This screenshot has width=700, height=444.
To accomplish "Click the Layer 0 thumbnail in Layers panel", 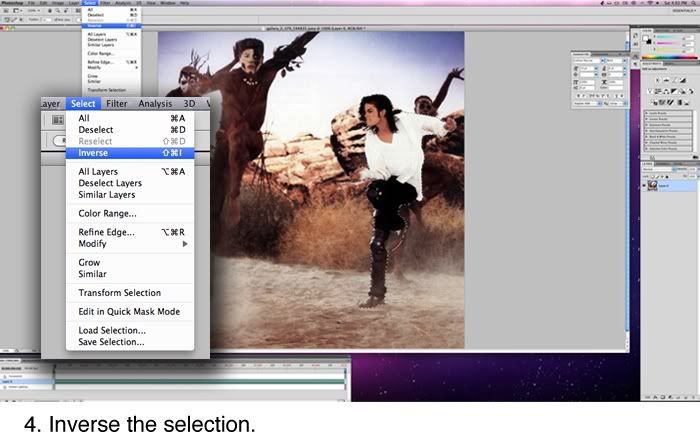I will [x=653, y=186].
